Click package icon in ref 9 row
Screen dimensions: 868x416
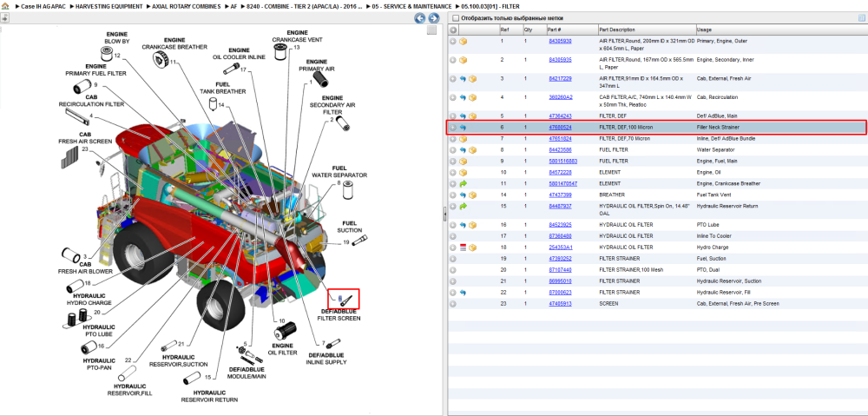pos(464,162)
